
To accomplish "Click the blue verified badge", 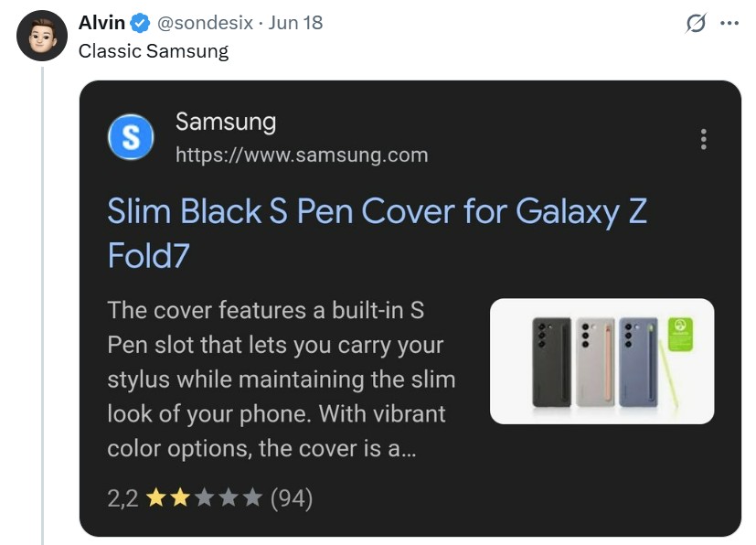I will 140,23.
